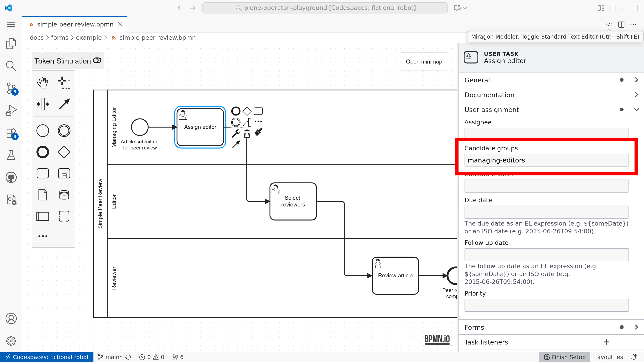Delete Assign editor via trash icon

247,134
